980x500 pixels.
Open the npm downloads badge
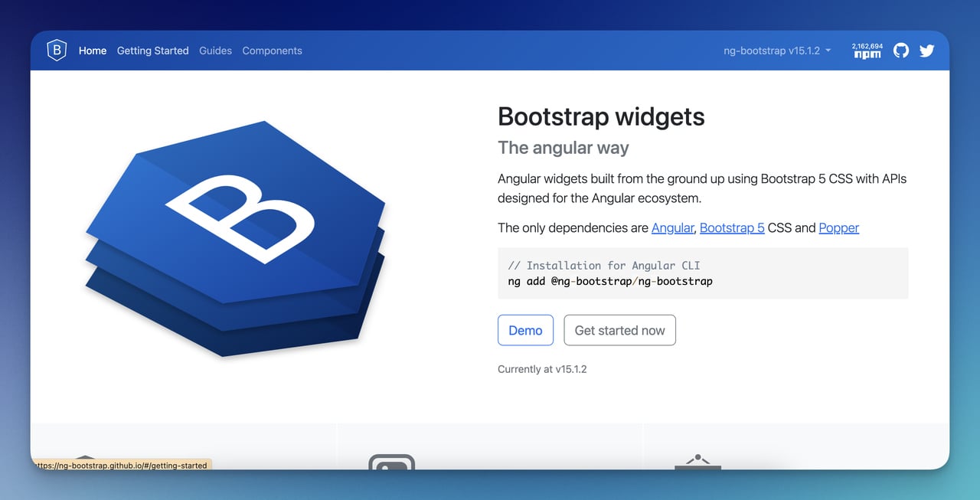867,51
